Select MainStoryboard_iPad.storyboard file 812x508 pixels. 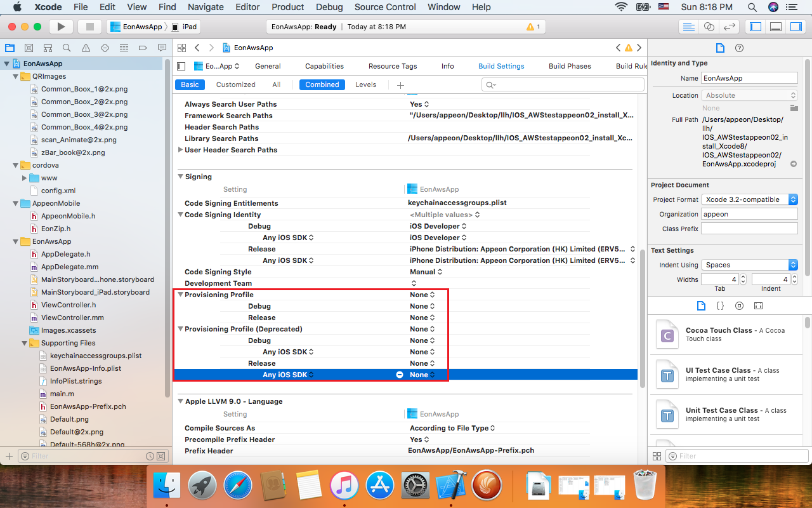point(95,292)
